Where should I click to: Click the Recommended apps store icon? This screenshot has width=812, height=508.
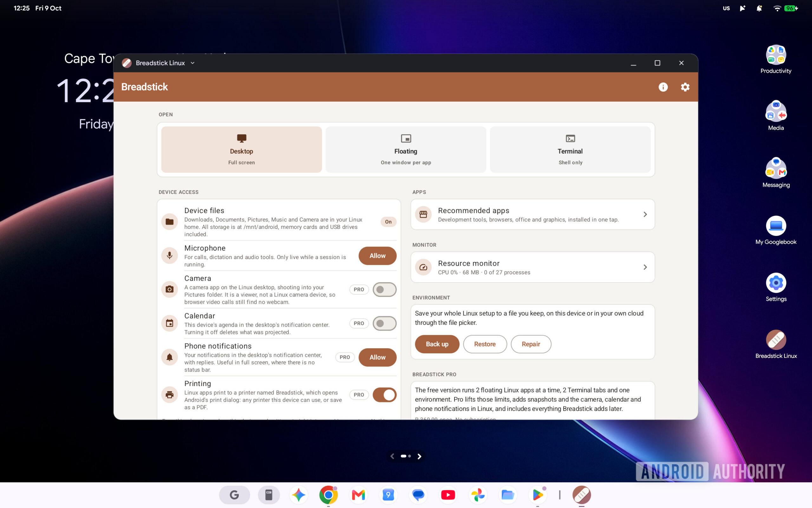point(423,214)
